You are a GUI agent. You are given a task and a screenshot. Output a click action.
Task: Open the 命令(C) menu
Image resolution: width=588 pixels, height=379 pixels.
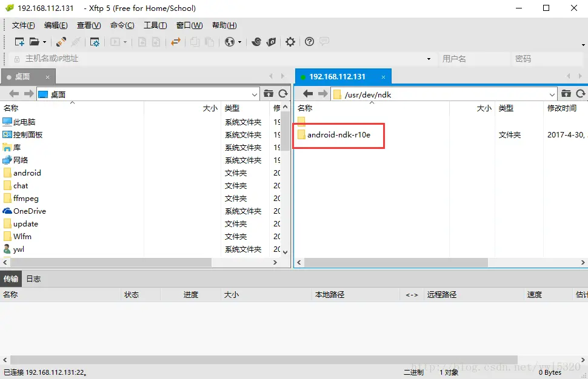(122, 25)
